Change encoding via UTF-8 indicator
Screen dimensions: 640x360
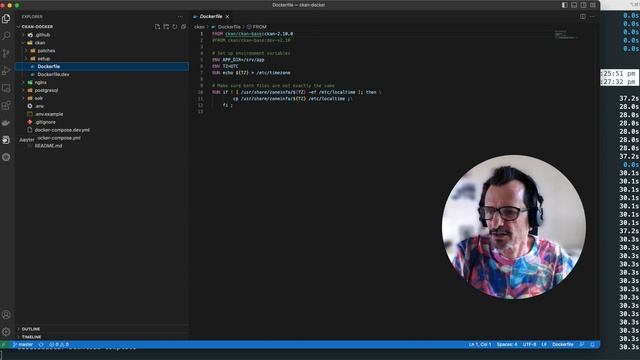click(x=529, y=344)
